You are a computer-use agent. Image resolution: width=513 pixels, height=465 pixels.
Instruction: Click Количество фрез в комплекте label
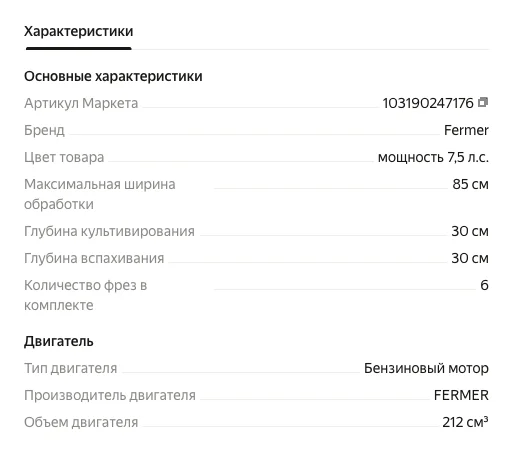coord(85,295)
